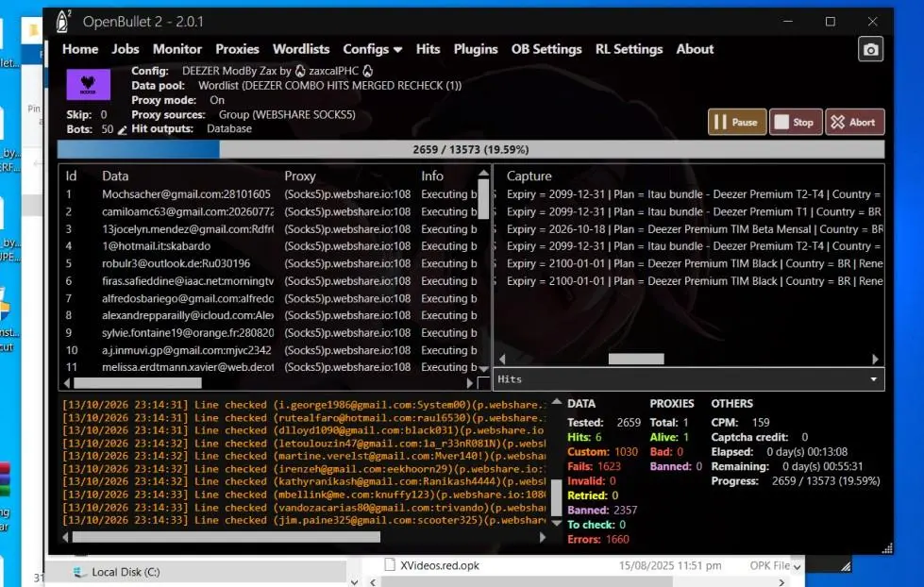Click the data list vertical scrollbar thumb
924x587 pixels.
484,199
